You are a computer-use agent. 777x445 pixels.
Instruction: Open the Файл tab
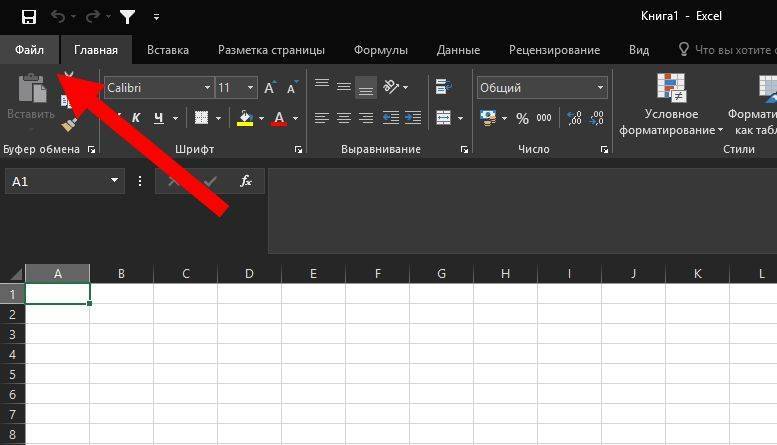coord(29,50)
